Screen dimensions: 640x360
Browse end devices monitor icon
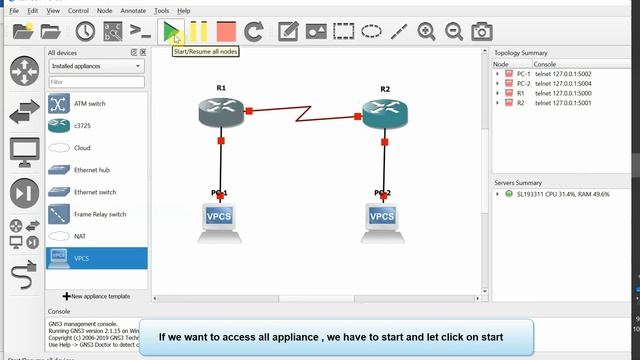24,152
